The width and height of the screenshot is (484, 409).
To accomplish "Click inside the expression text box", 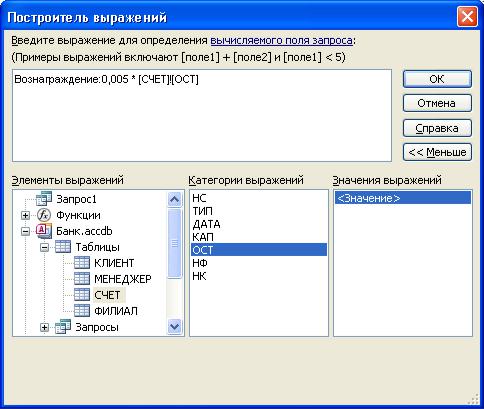I will [x=202, y=116].
